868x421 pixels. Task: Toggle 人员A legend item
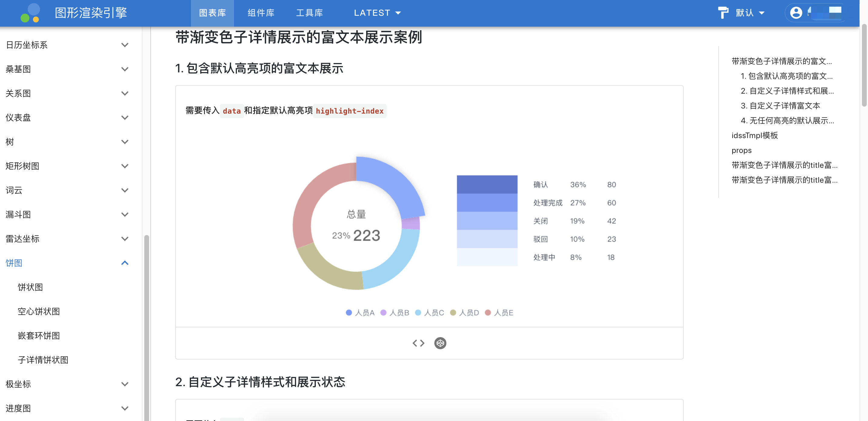click(360, 313)
